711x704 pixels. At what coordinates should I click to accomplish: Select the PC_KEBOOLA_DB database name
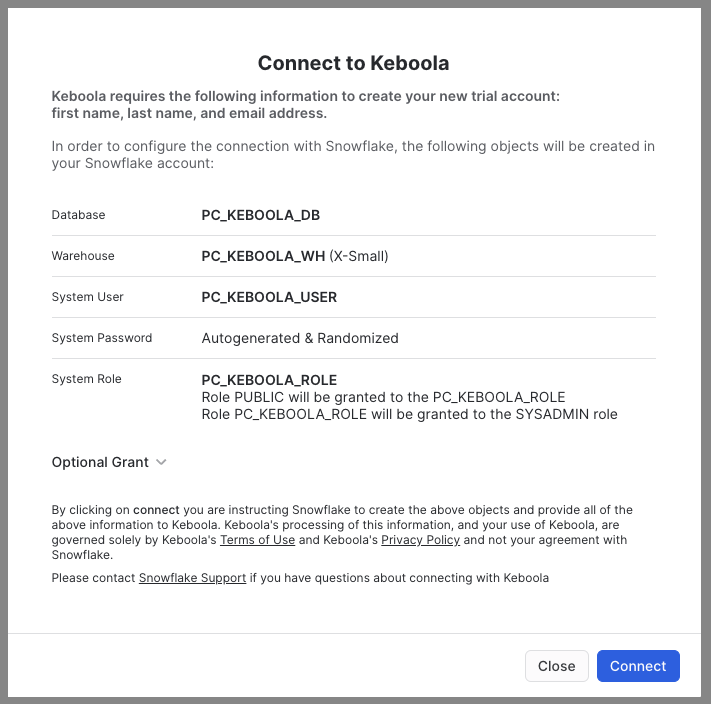click(261, 215)
